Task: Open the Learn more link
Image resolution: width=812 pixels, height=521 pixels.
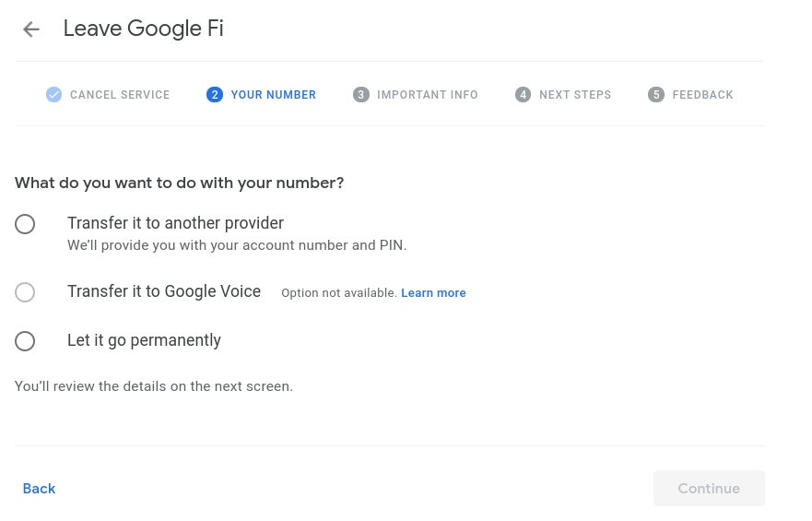Action: click(433, 293)
